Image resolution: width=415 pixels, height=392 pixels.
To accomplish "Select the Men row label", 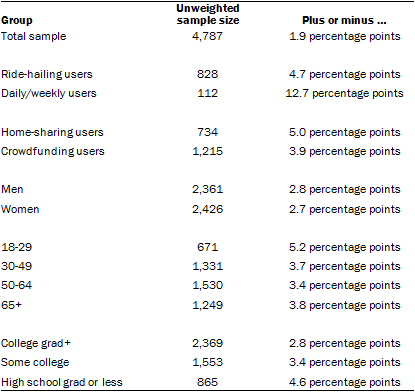I will click(12, 189).
